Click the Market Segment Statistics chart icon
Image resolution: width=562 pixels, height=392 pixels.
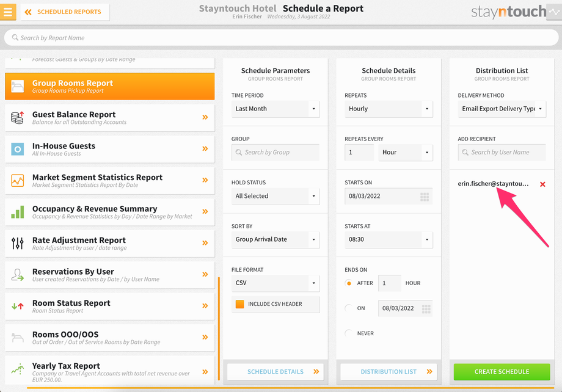[17, 180]
